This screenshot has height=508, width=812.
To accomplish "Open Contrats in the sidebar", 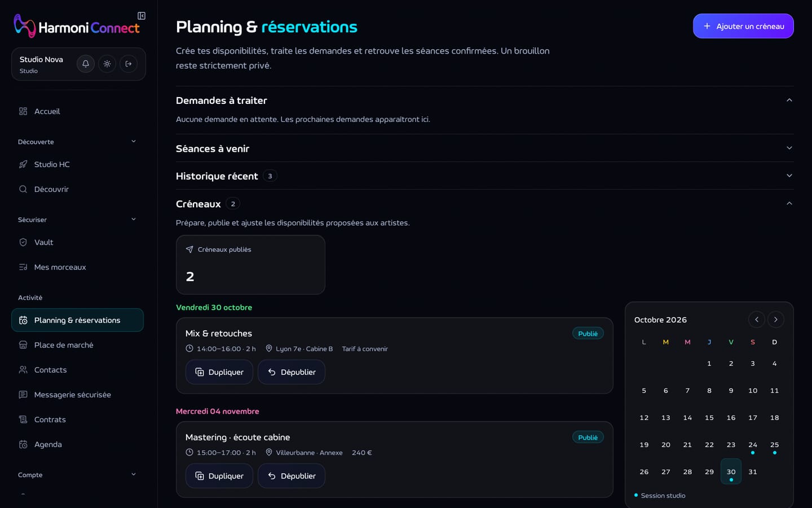I will tap(77, 419).
